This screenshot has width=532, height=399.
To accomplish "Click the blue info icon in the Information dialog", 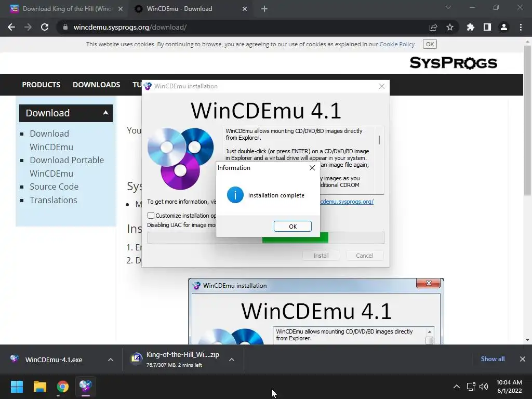I will pyautogui.click(x=235, y=195).
